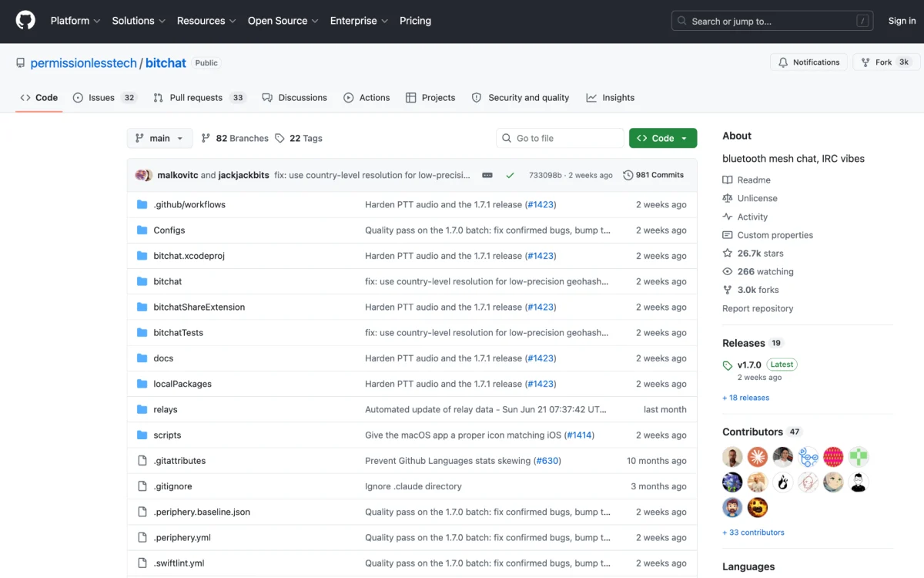This screenshot has width=924, height=578.
Task: Click the Fork button
Action: [886, 62]
